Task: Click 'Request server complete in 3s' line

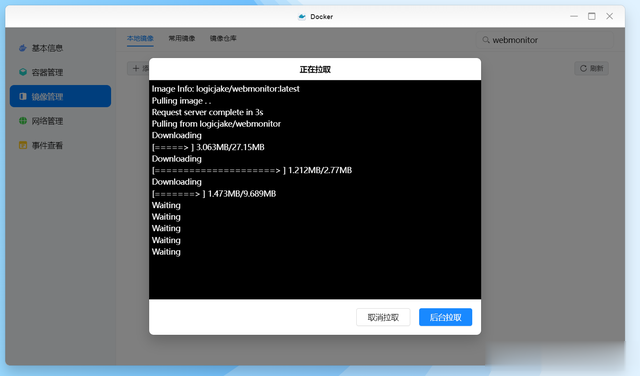Action: (x=207, y=112)
